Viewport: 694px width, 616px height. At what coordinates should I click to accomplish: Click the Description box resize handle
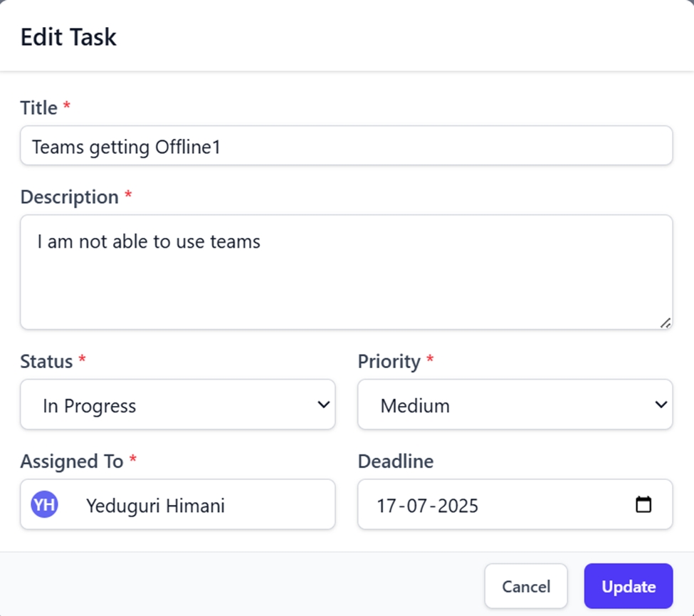[x=666, y=323]
